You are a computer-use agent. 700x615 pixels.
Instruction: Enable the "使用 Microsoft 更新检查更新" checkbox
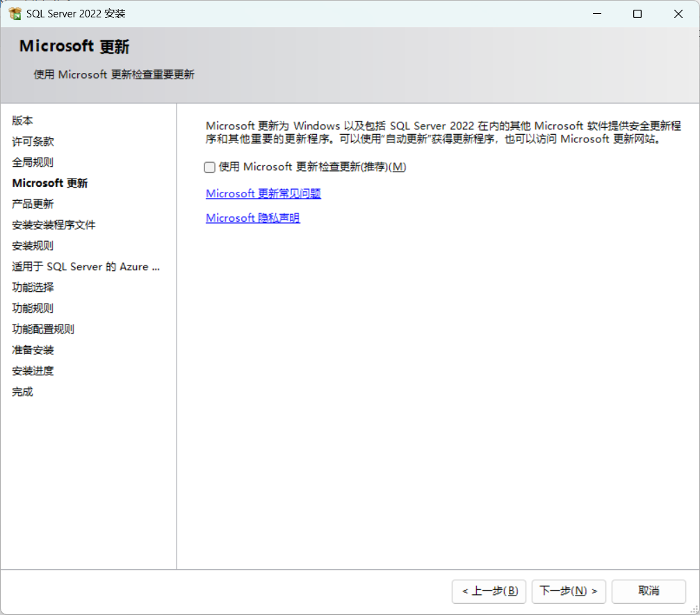209,167
